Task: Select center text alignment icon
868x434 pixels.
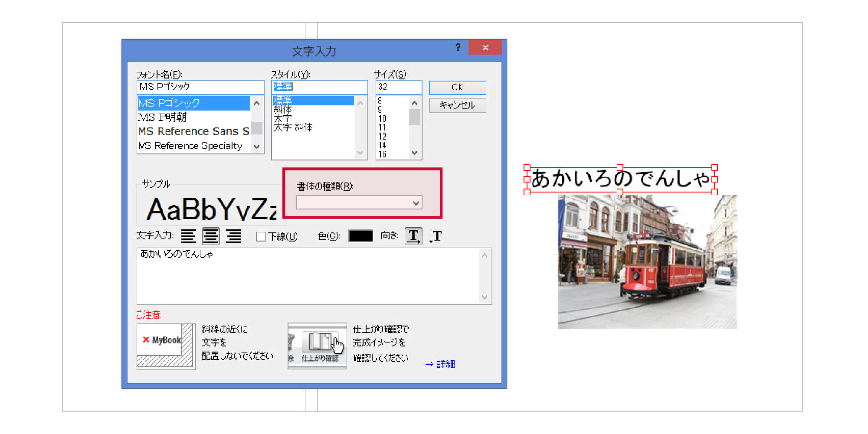Action: coord(211,236)
